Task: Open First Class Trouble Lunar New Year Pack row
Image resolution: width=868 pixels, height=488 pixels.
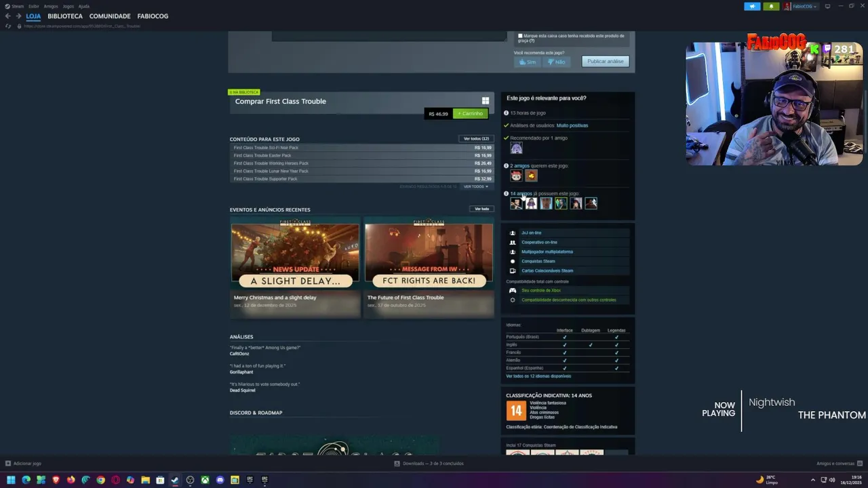Action: coord(362,171)
